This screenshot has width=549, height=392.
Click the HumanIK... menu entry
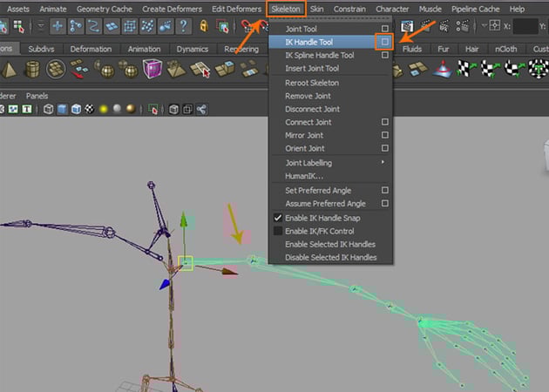(303, 176)
